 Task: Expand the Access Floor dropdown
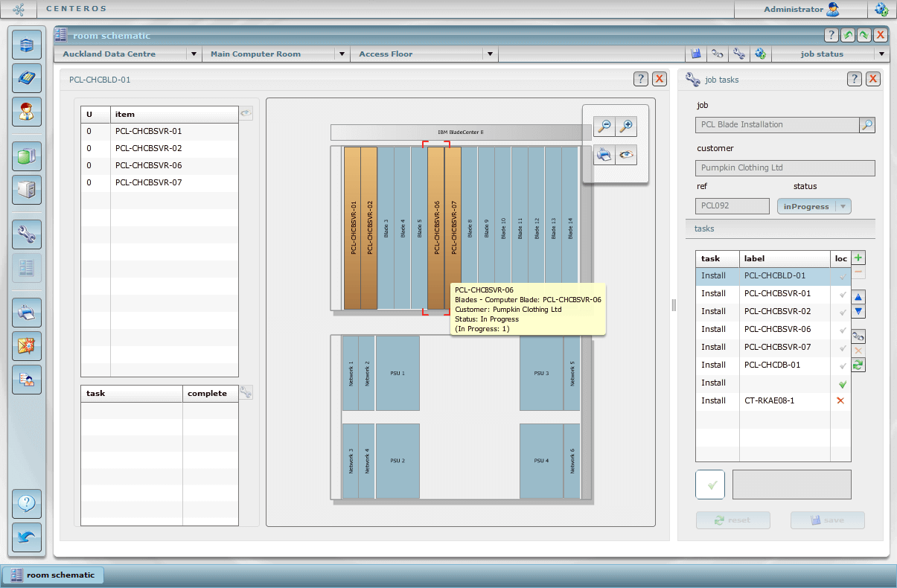490,54
